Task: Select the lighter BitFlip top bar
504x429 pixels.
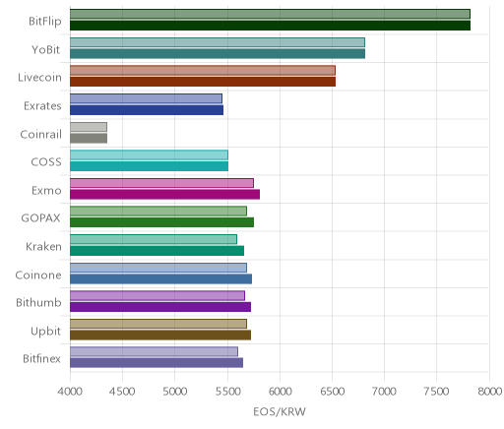Action: (270, 14)
